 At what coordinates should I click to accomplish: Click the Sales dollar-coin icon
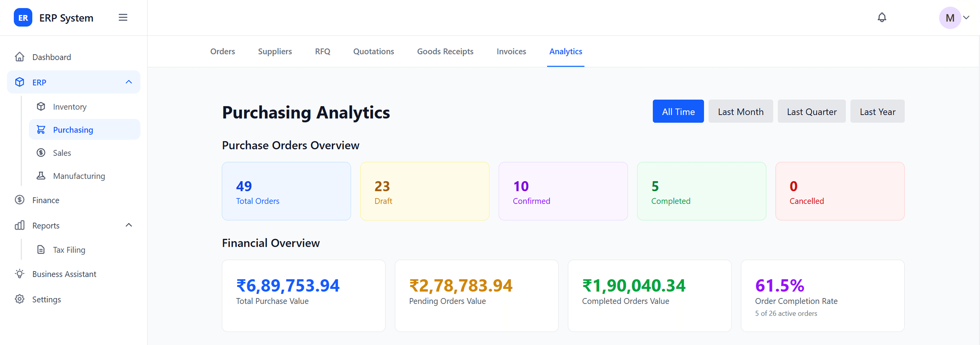coord(41,153)
